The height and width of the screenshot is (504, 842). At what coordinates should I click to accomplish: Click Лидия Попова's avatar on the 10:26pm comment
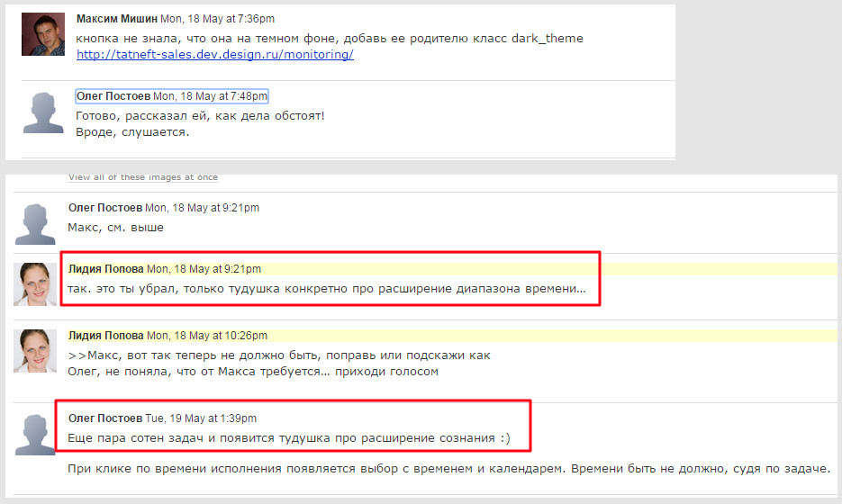[36, 351]
